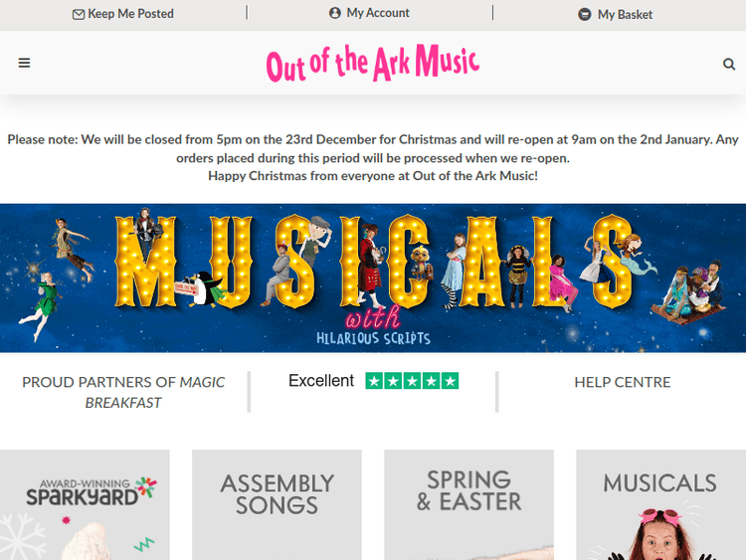The image size is (746, 560).
Task: Click the Christmas closure notice text
Action: 373,157
